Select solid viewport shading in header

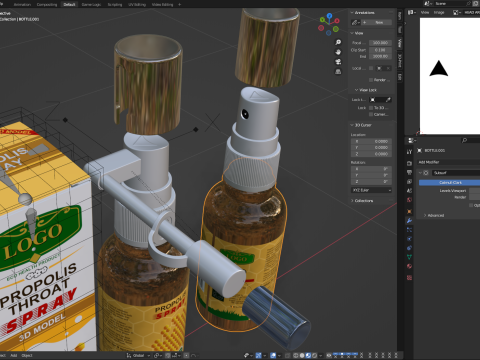coord(302,355)
